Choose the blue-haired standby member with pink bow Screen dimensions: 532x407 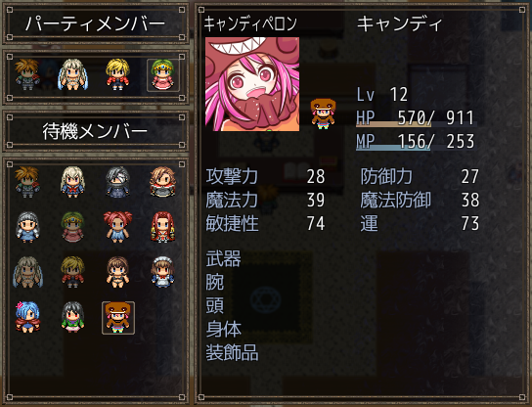tap(27, 317)
